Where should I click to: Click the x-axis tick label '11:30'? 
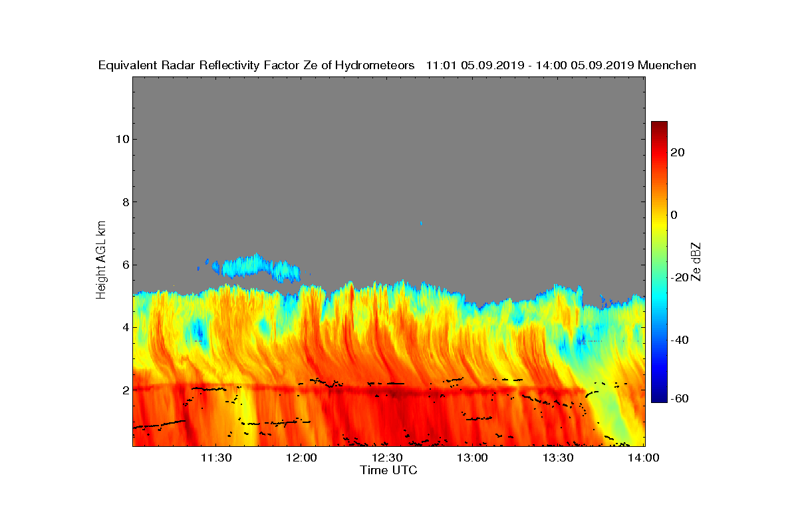(x=216, y=458)
